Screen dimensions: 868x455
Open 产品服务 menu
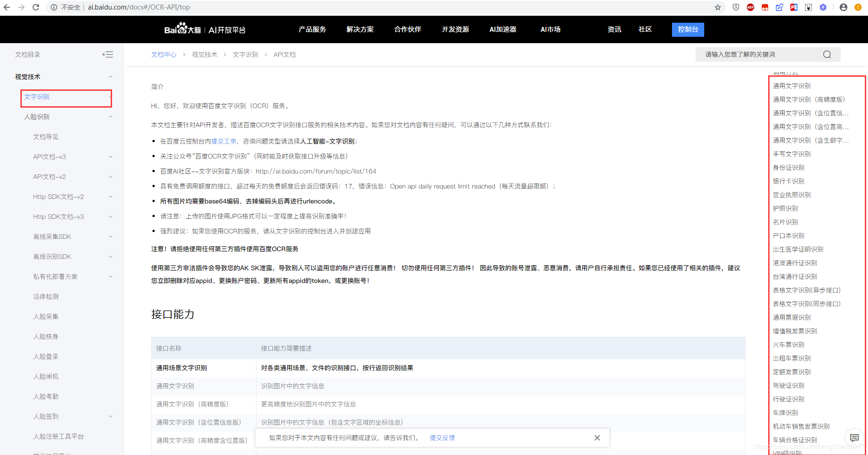(312, 29)
